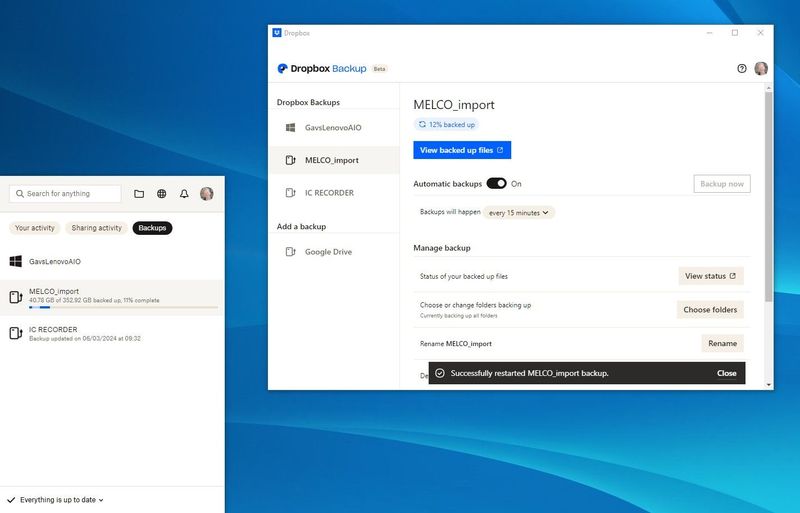Image resolution: width=800 pixels, height=513 pixels.
Task: Click 'Status of your backed up files' text
Action: pyautogui.click(x=464, y=276)
